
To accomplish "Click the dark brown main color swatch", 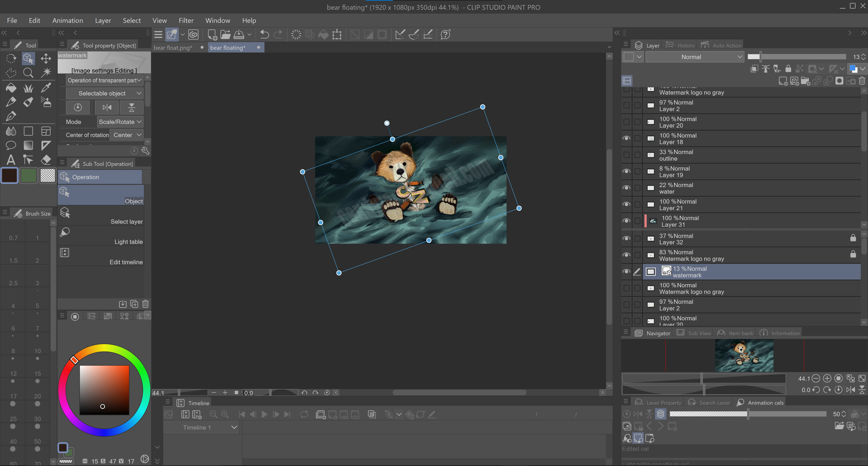I will 9,175.
